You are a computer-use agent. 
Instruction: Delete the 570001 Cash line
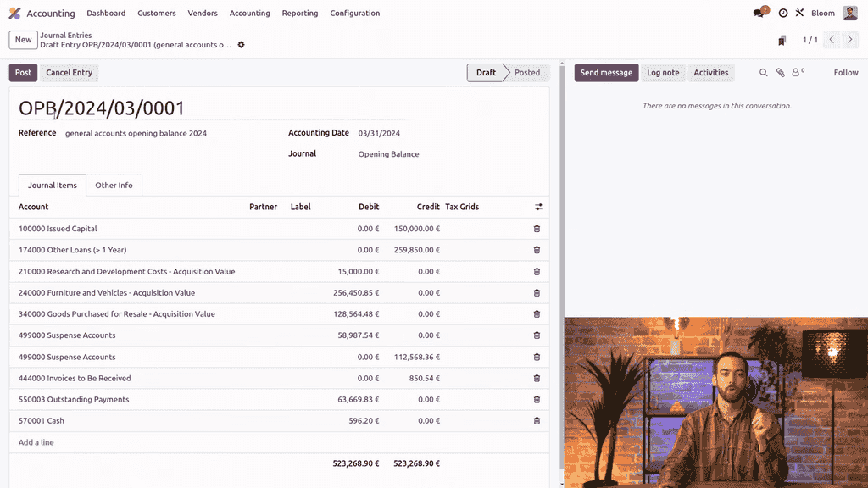[x=537, y=421]
